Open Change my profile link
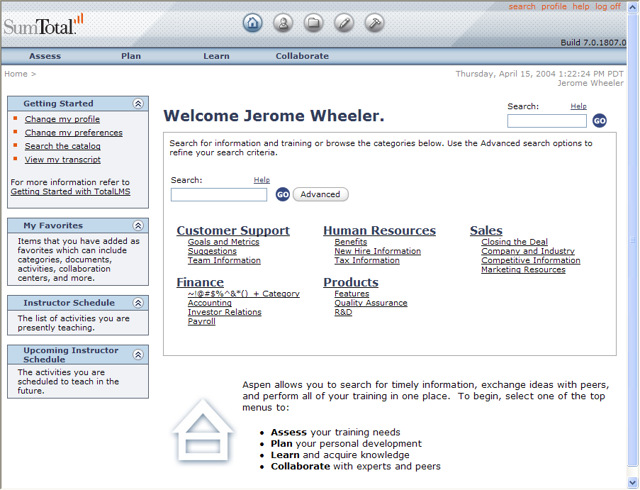 click(62, 119)
